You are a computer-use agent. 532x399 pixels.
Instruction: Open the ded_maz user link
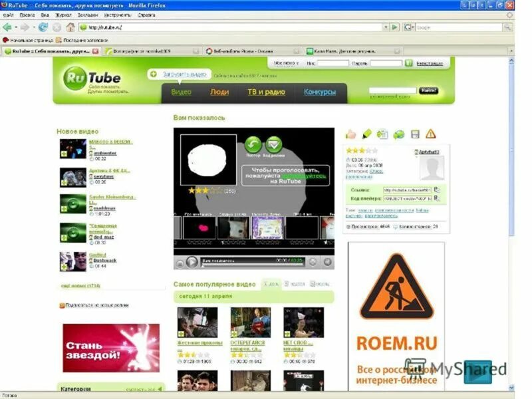pyautogui.click(x=104, y=237)
